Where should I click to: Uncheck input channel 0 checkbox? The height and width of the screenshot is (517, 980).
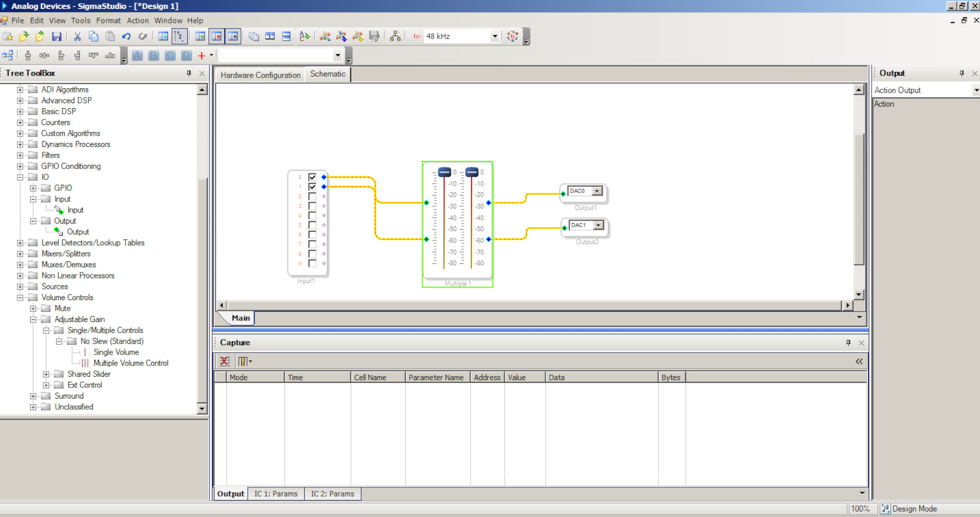[x=312, y=178]
